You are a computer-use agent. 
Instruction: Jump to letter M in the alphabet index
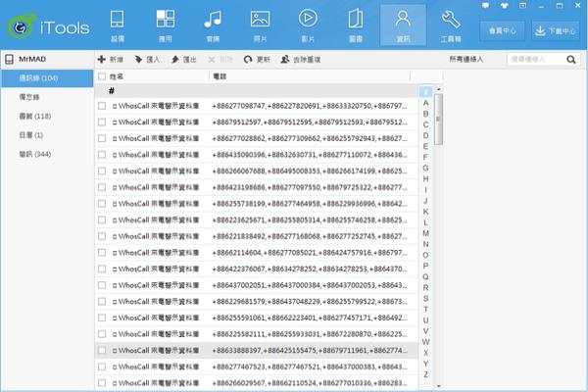click(x=425, y=233)
